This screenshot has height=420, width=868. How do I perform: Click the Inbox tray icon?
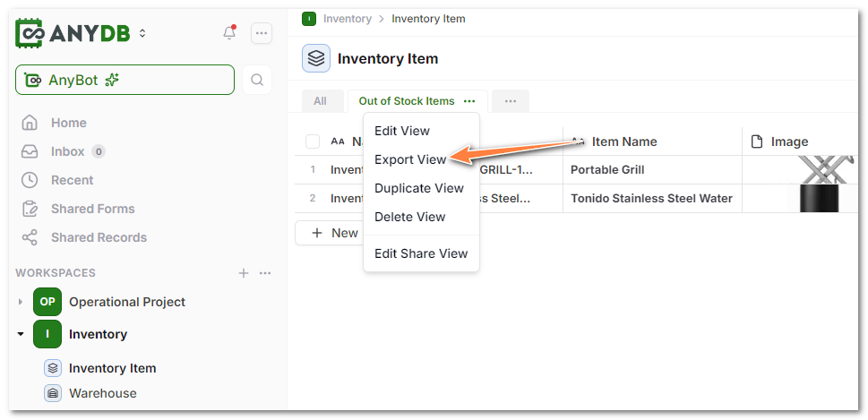(x=30, y=151)
